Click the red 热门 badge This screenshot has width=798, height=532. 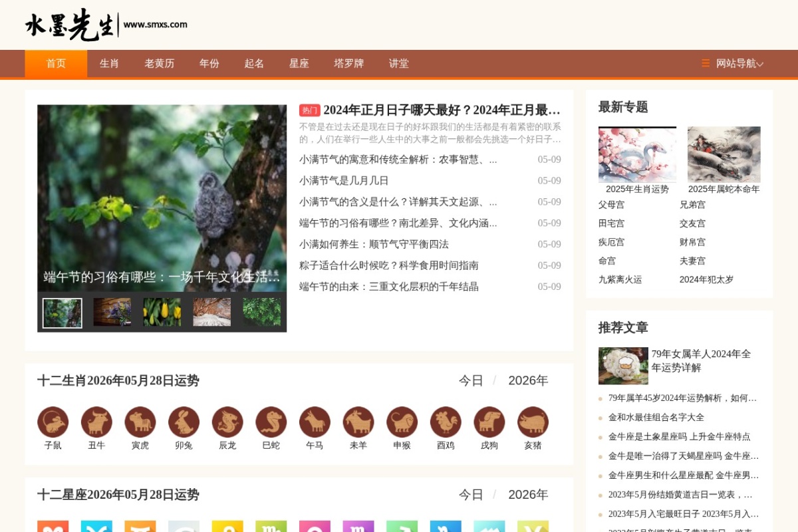tap(310, 110)
